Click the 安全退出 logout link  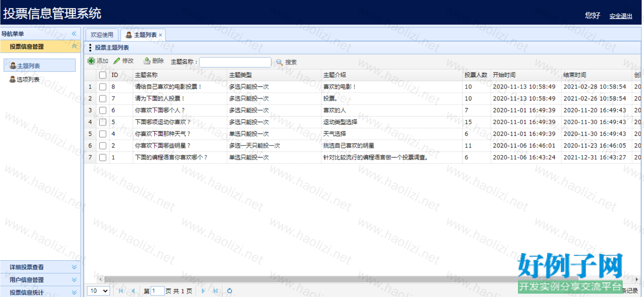tap(621, 16)
